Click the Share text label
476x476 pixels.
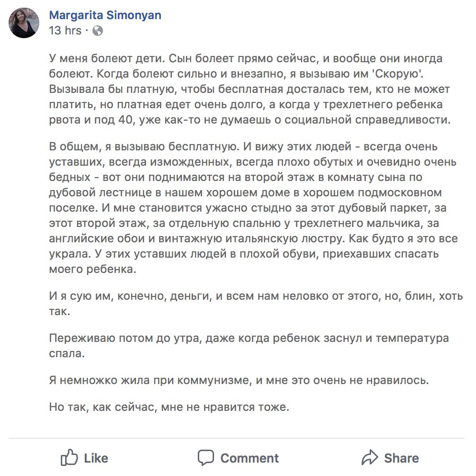pyautogui.click(x=401, y=458)
